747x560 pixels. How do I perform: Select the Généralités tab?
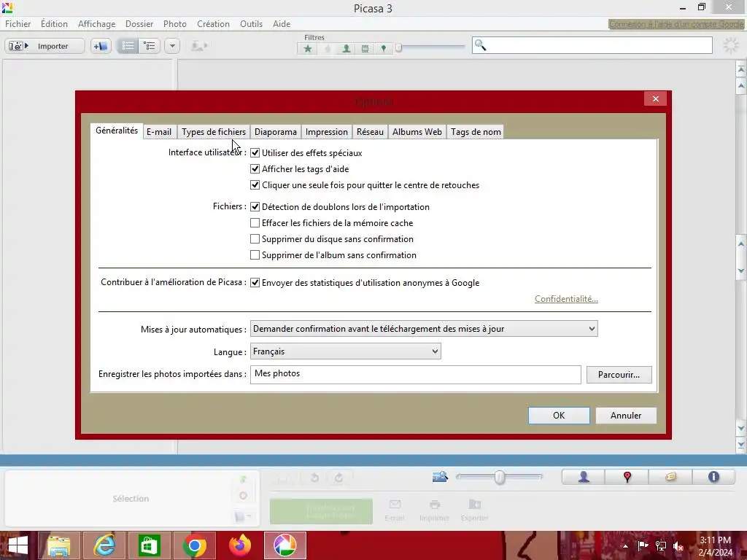point(117,131)
